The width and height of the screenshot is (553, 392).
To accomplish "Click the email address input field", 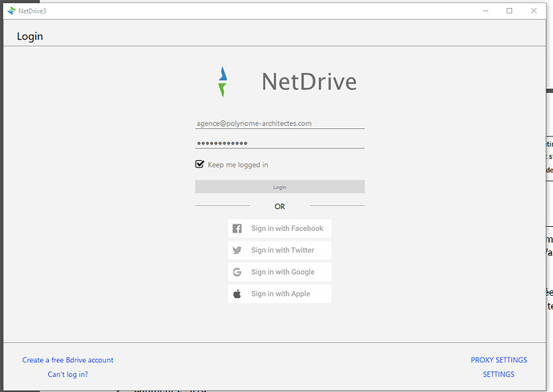I will pos(280,123).
